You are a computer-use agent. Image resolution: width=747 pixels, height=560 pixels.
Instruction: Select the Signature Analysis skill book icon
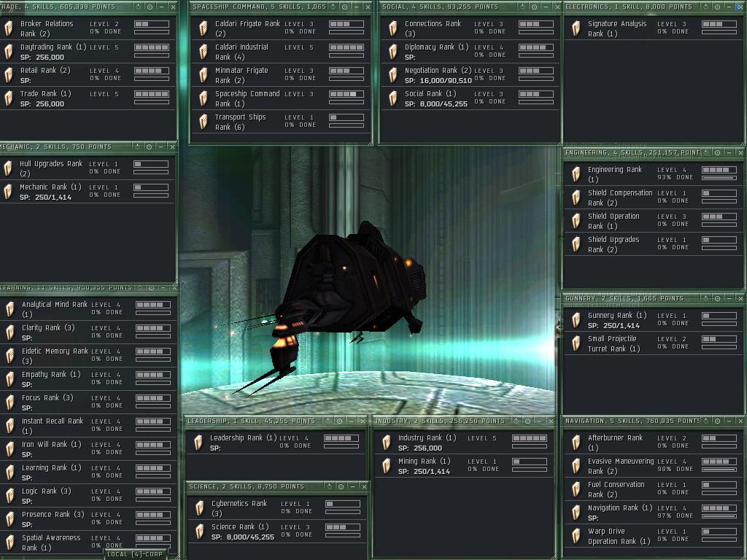(576, 28)
